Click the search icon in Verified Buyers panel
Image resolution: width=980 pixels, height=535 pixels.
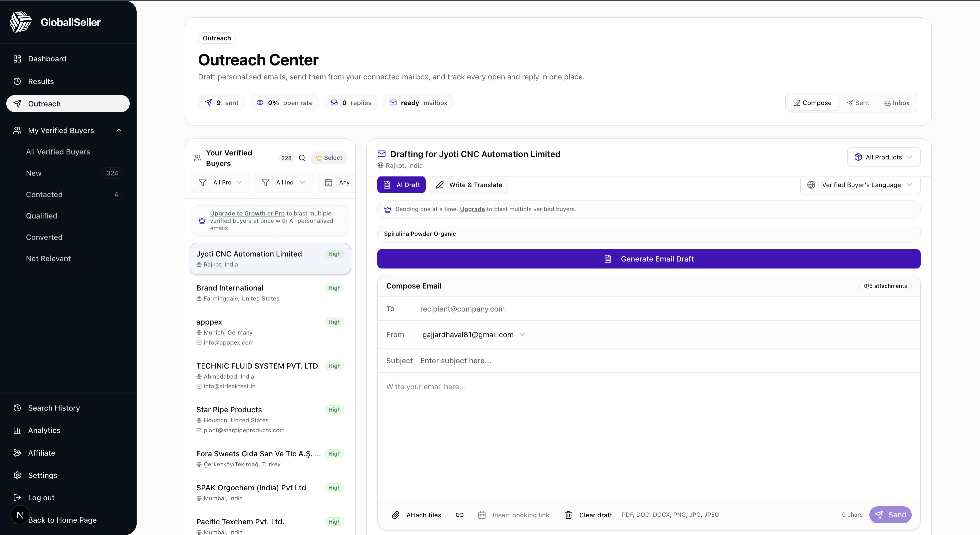point(302,158)
